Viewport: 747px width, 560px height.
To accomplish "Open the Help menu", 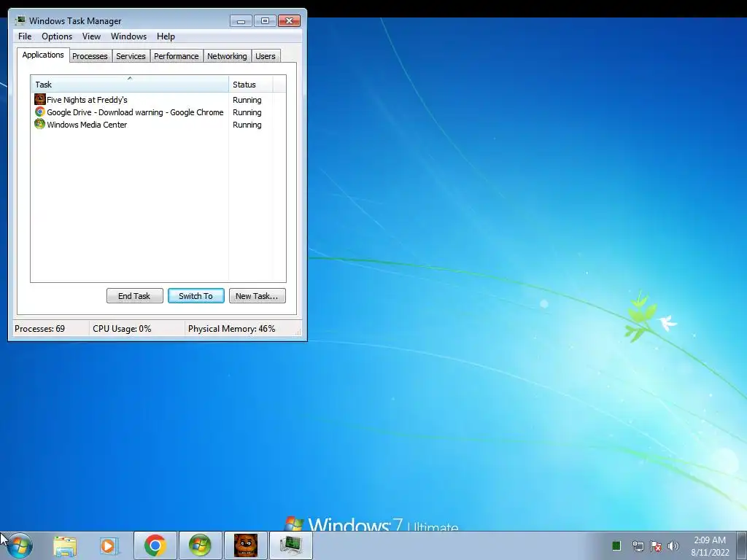I will [166, 36].
